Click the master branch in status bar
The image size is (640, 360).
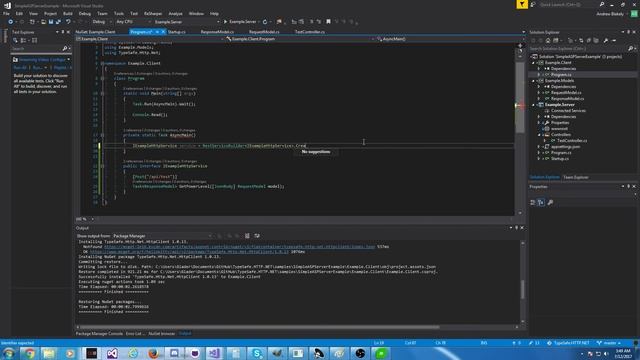click(x=608, y=343)
